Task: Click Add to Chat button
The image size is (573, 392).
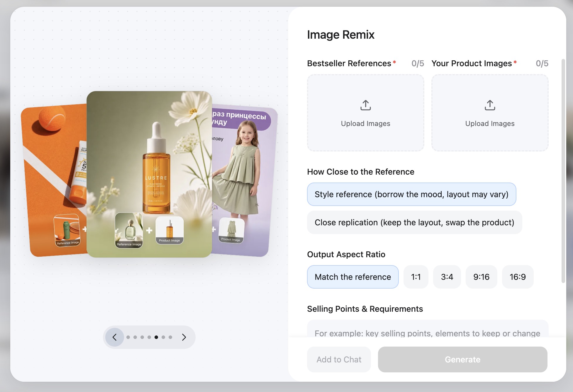Action: pyautogui.click(x=339, y=359)
